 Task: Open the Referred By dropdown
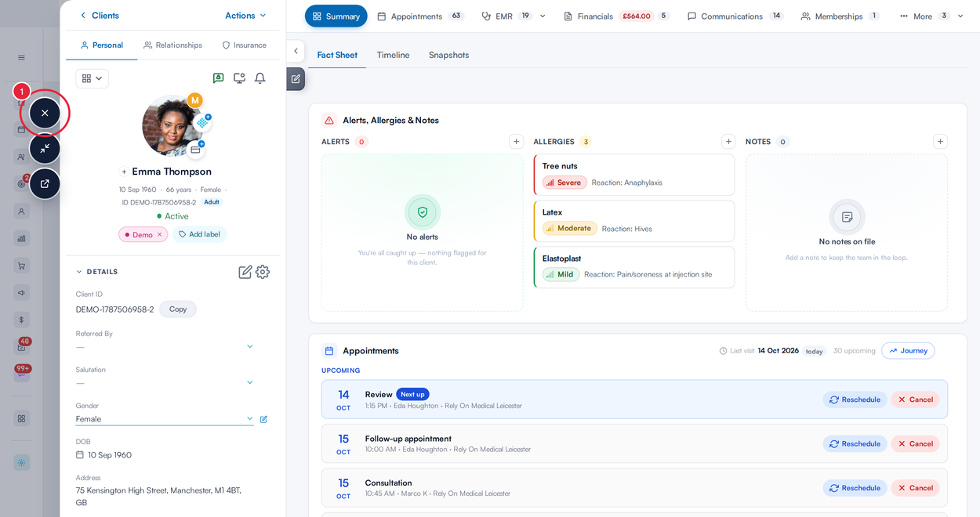coord(165,346)
